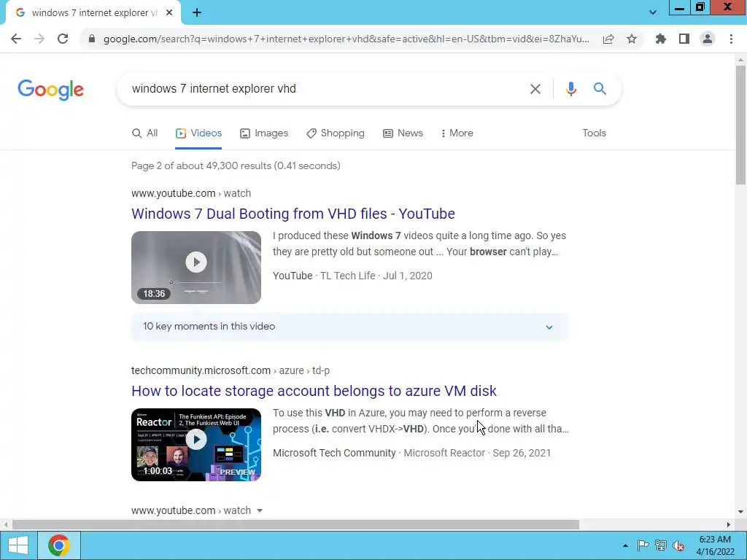Close the 'windows 7 internet explorer' tab
The height and width of the screenshot is (560, 747).
(169, 13)
